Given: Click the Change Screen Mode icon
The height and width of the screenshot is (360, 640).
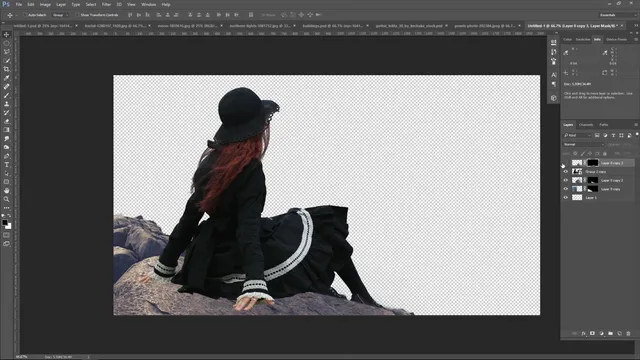Looking at the screenshot, I should click(7, 244).
